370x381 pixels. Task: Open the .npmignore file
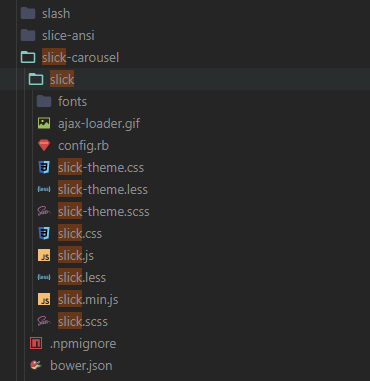[x=83, y=344]
